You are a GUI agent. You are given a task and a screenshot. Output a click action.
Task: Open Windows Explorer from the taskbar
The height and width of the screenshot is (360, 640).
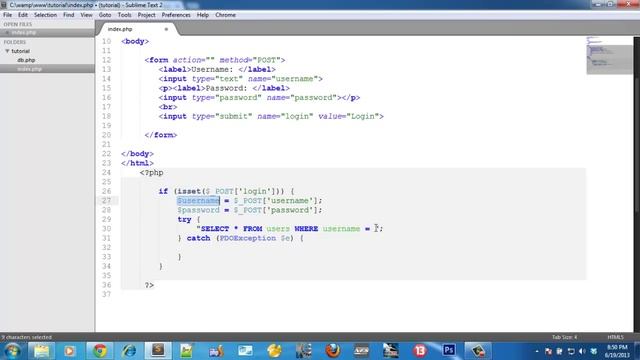click(41, 351)
